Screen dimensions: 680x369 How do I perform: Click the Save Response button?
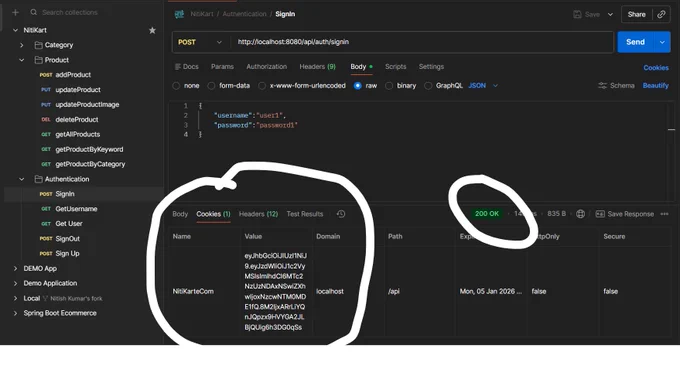coord(625,214)
